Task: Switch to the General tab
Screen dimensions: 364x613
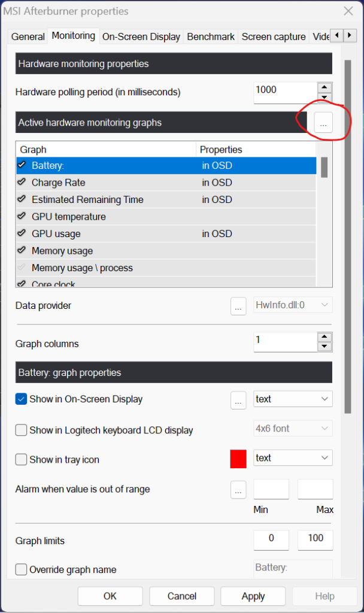Action: [28, 37]
